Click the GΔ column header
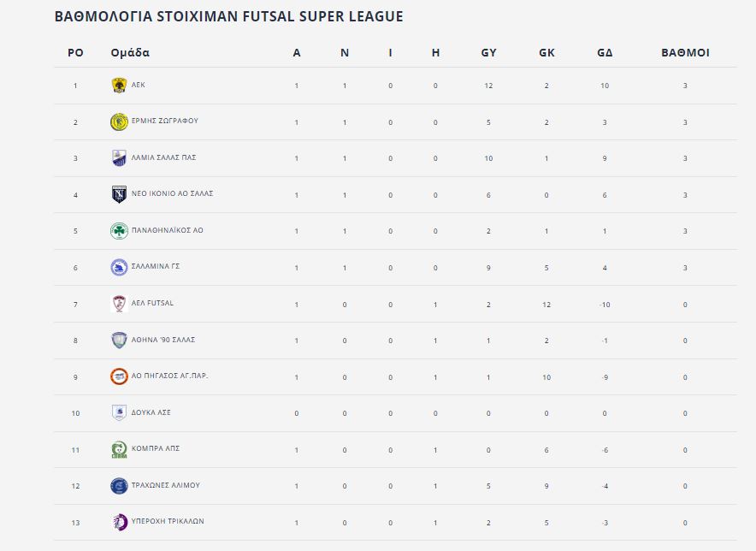 pos(605,52)
